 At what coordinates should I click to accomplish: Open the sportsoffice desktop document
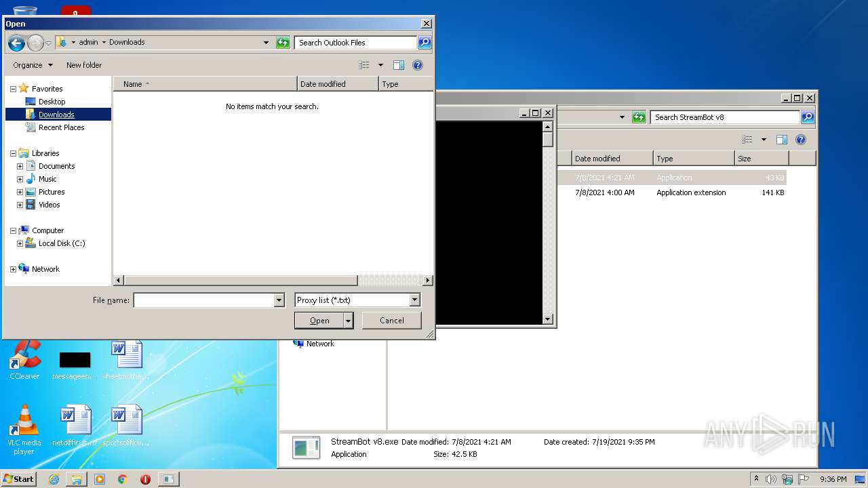point(126,426)
